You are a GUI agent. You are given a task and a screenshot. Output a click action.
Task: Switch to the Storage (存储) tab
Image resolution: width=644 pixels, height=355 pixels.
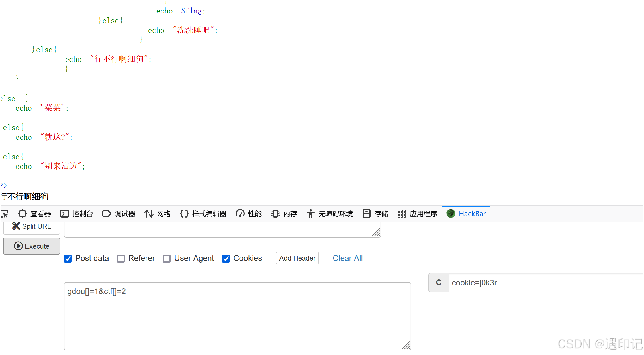coord(375,214)
